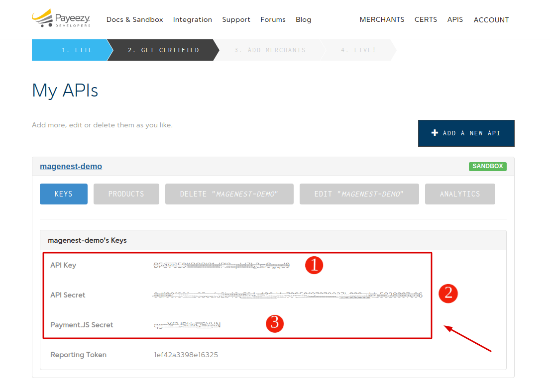Click the "Add more, edit or delete" description text
This screenshot has width=550, height=392.
click(x=102, y=125)
